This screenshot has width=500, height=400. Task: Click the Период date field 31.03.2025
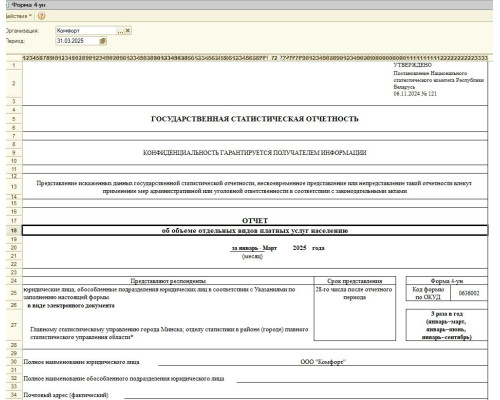[x=77, y=41]
